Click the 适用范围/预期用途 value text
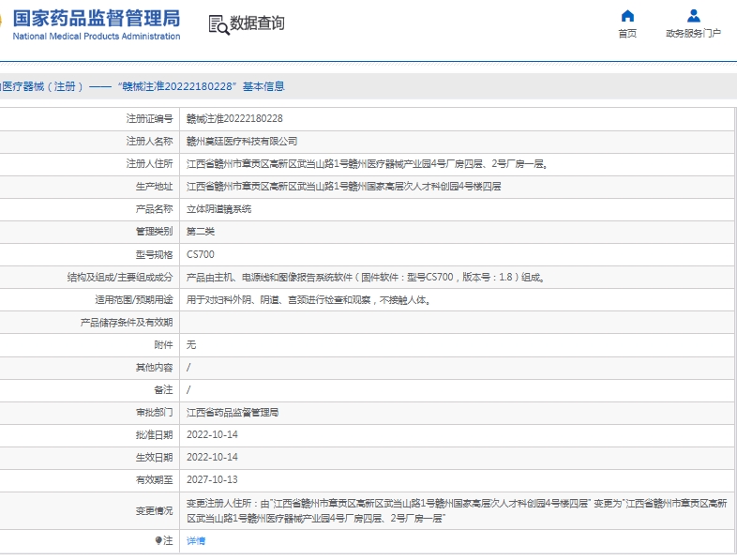Image resolution: width=737 pixels, height=560 pixels. pyautogui.click(x=308, y=299)
